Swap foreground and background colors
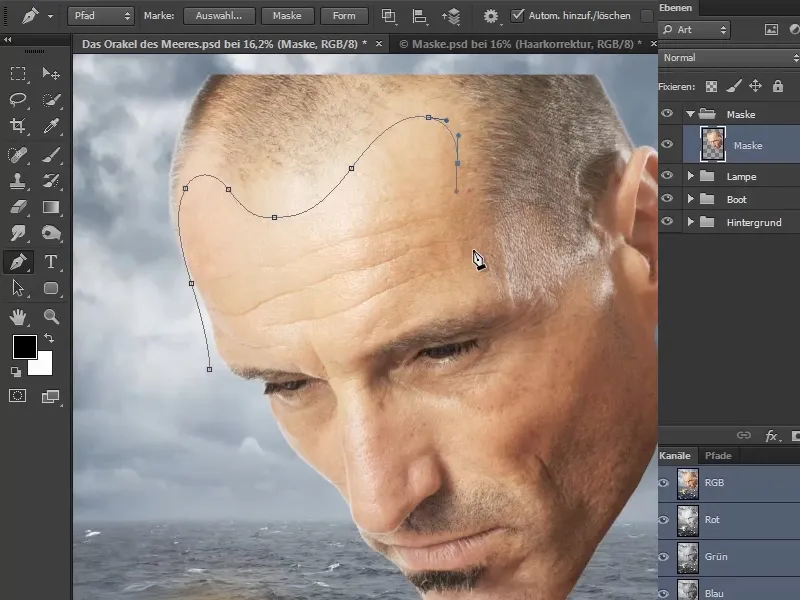Image resolution: width=800 pixels, height=600 pixels. (x=49, y=338)
